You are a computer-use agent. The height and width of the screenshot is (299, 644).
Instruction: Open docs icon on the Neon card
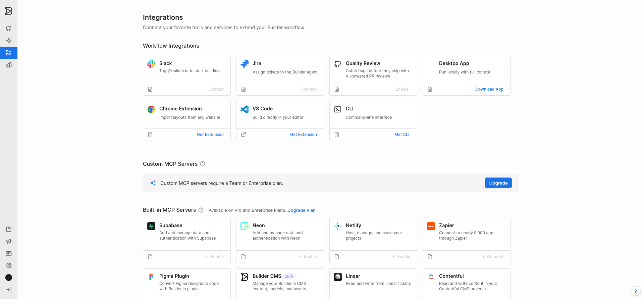[x=244, y=257]
